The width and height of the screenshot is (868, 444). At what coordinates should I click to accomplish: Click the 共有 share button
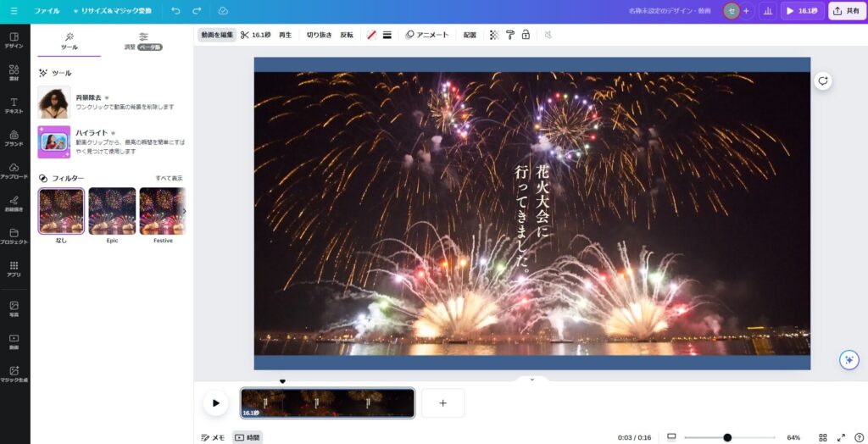click(x=846, y=11)
